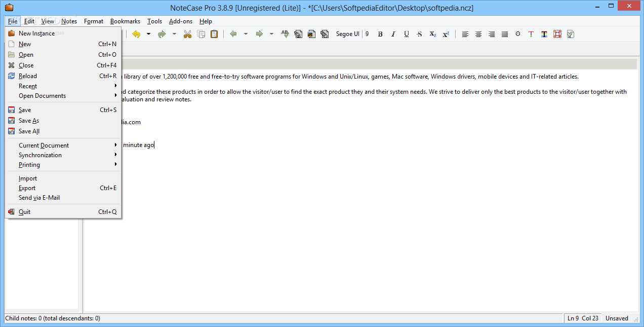Expand the Recent submenu

[63, 86]
